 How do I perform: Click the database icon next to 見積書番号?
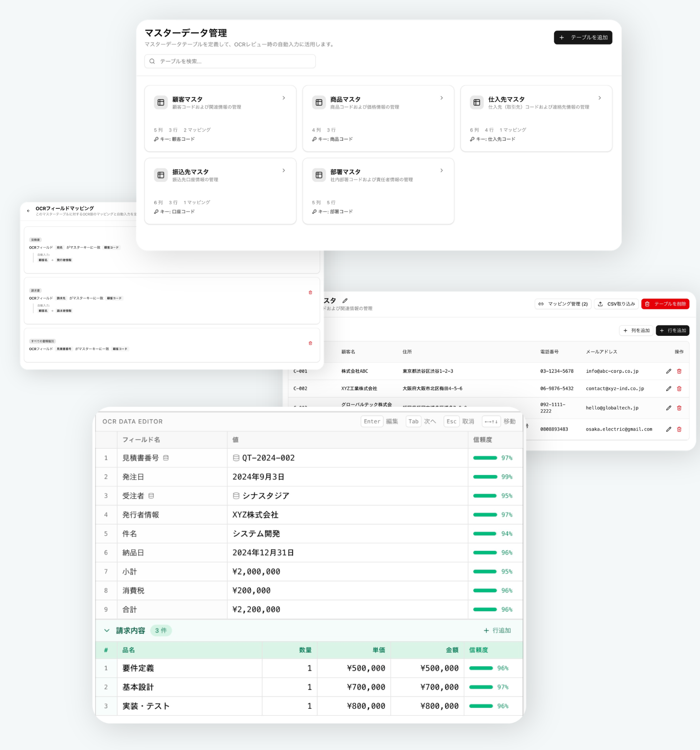[166, 458]
